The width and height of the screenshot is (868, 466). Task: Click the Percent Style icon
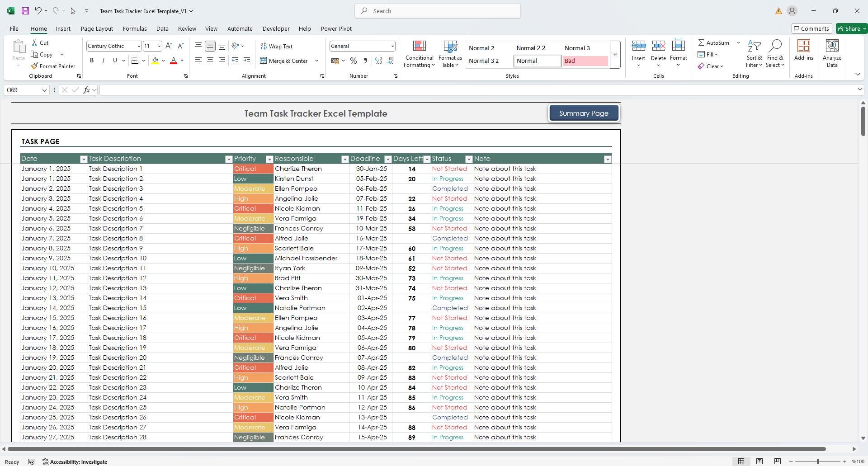click(x=354, y=61)
